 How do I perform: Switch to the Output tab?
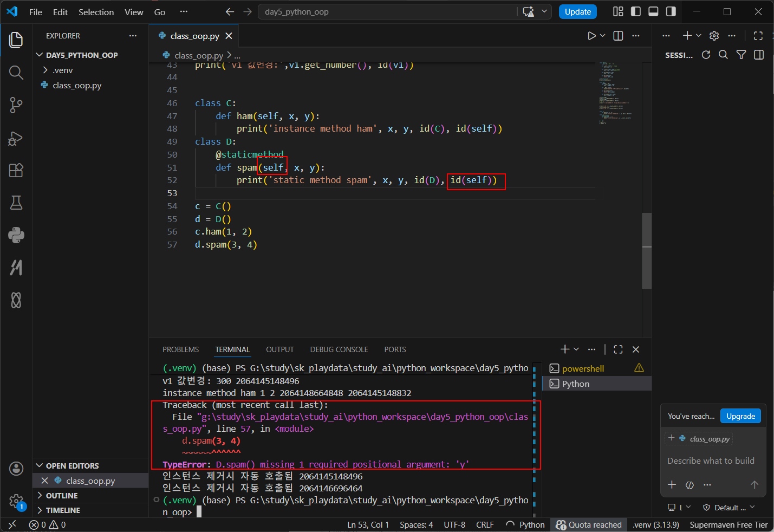pyautogui.click(x=279, y=349)
